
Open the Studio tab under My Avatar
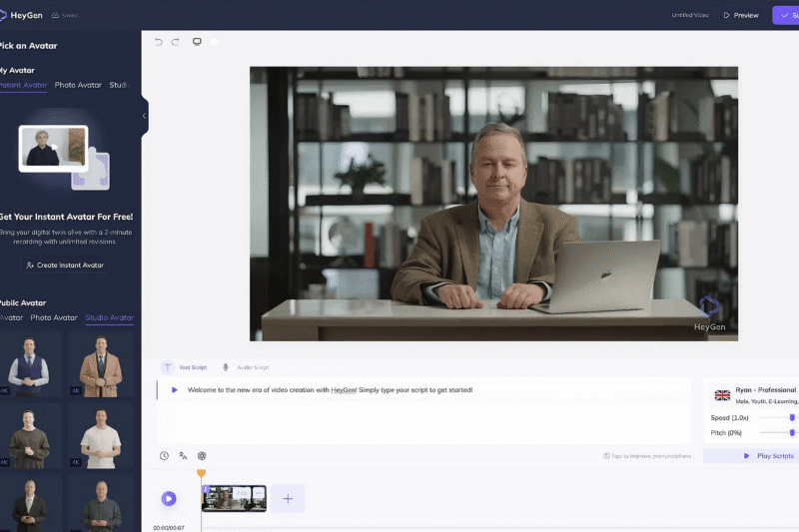click(120, 85)
